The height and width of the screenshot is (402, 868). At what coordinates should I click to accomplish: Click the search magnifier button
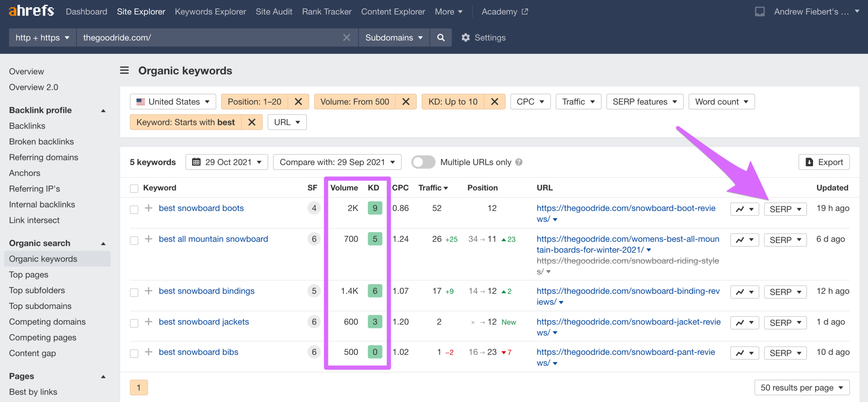tap(440, 38)
